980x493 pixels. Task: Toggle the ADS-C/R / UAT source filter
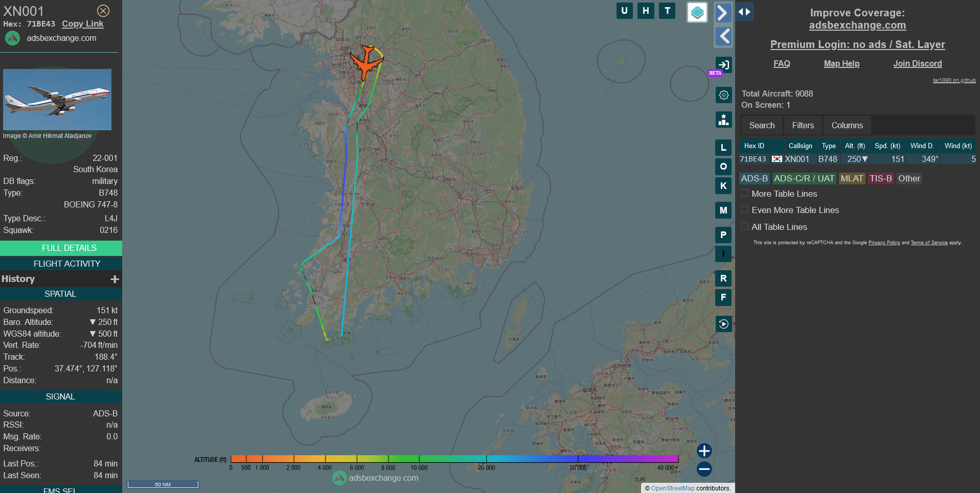(x=804, y=178)
